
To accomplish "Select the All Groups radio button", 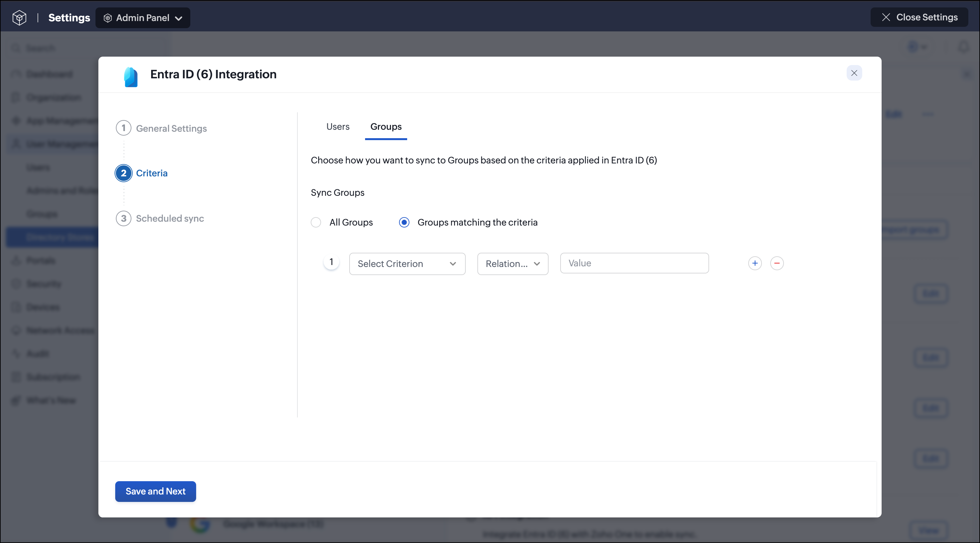I will (316, 222).
